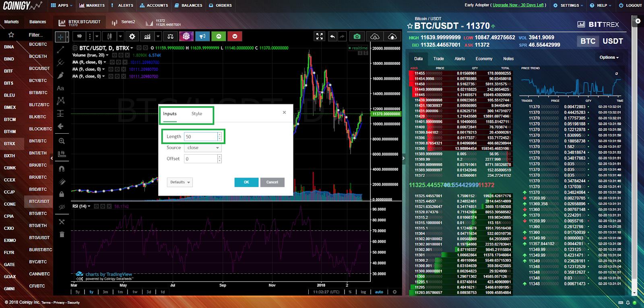
Task: Select the text annotation tool
Action: [x=61, y=88]
